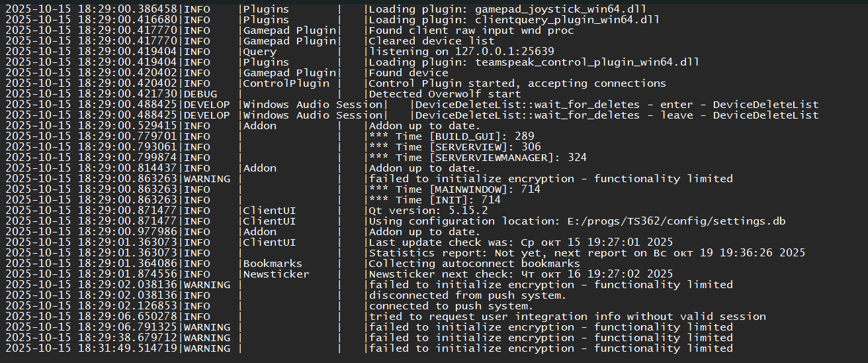
Task: Click the 'Collecting autoconnect bookmarks' Bookmarks line
Action: point(474,264)
